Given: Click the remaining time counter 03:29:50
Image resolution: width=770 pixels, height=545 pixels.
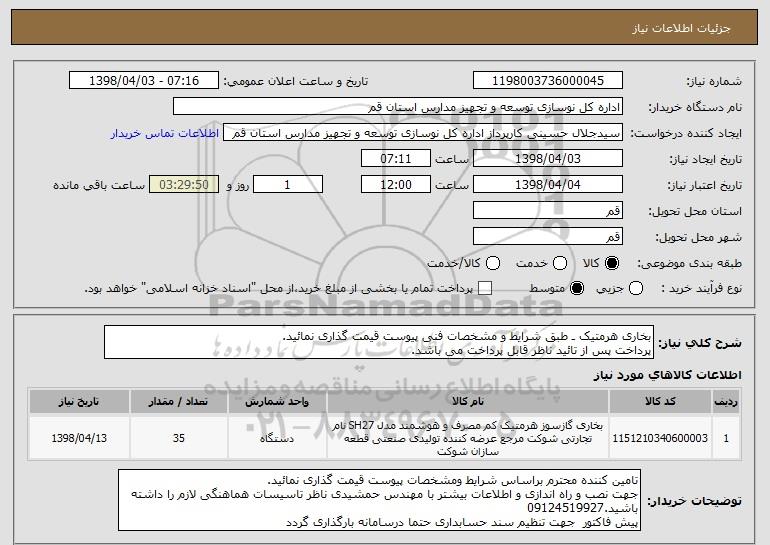Looking at the screenshot, I should (184, 185).
